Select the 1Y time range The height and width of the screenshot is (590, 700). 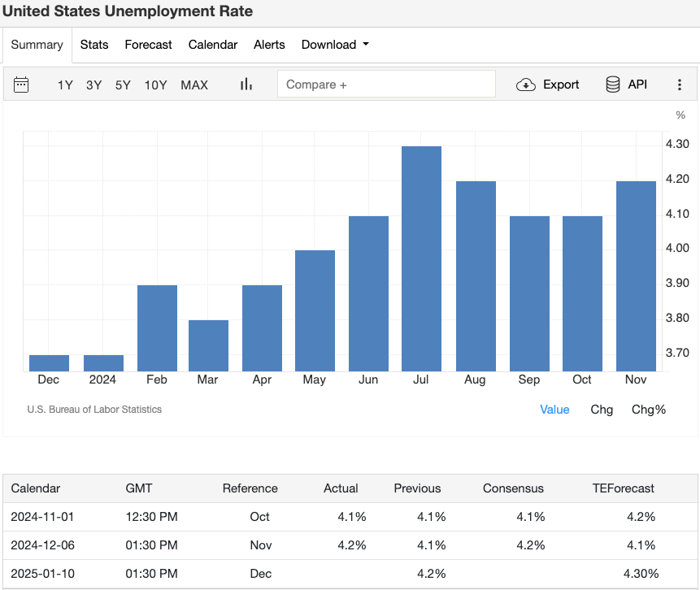tap(65, 85)
